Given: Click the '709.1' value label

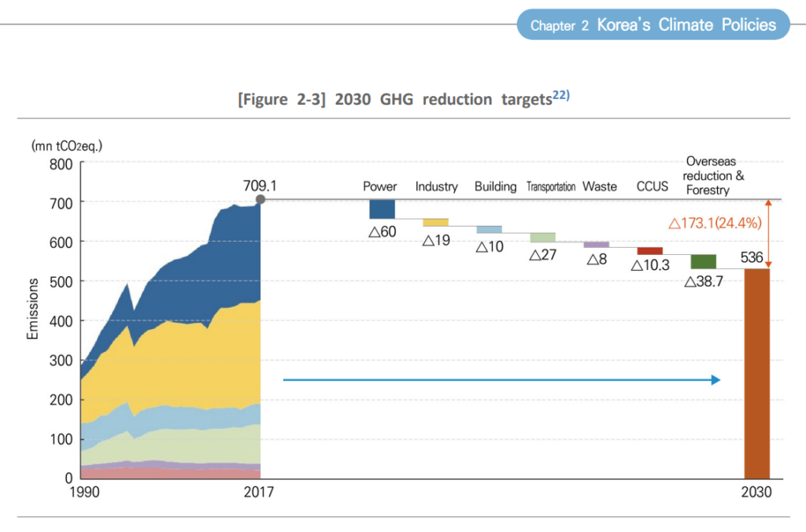Looking at the screenshot, I should [x=260, y=186].
